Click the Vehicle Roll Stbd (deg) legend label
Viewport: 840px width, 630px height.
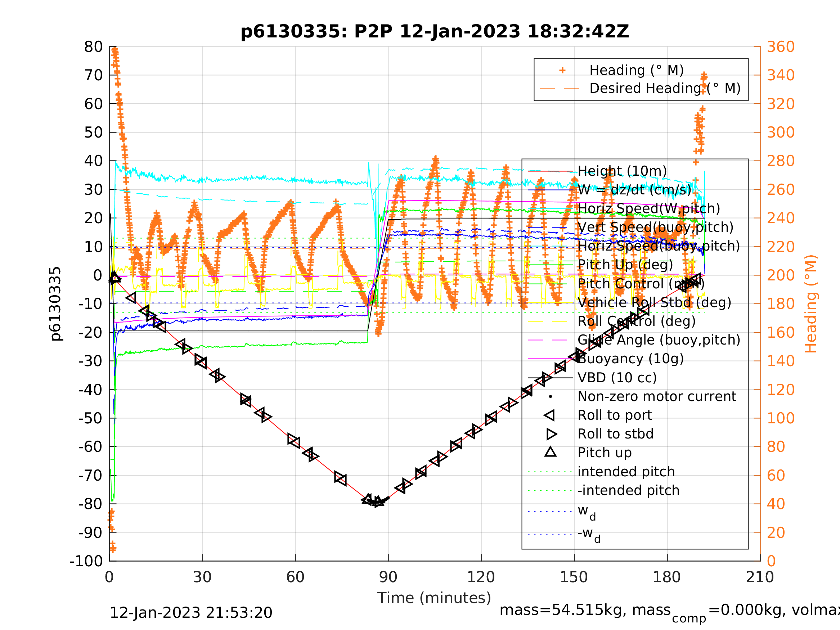(654, 302)
